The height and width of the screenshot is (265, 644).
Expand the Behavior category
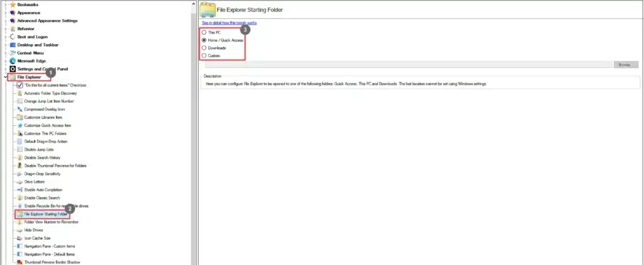[x=6, y=29]
